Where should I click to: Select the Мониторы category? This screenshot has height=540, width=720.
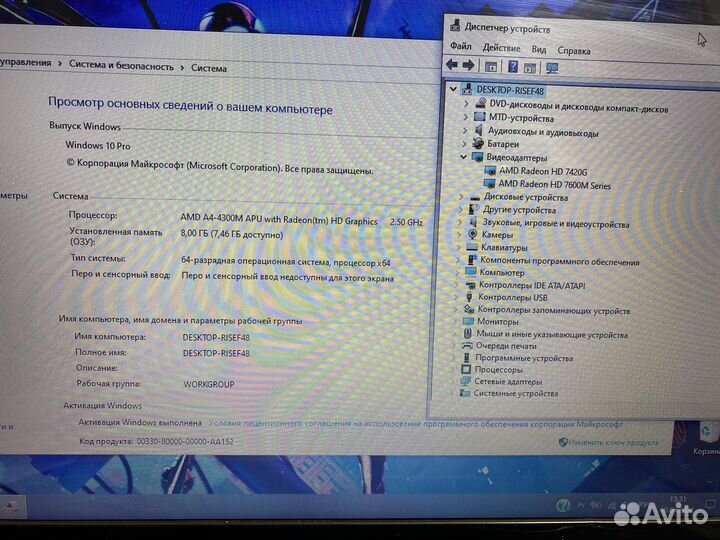click(x=497, y=322)
